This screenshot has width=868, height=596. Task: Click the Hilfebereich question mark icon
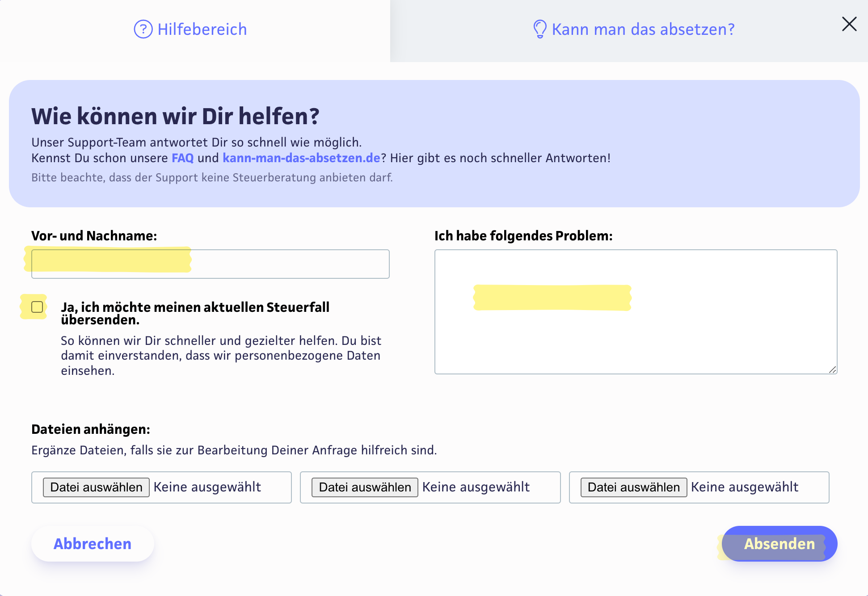(143, 29)
